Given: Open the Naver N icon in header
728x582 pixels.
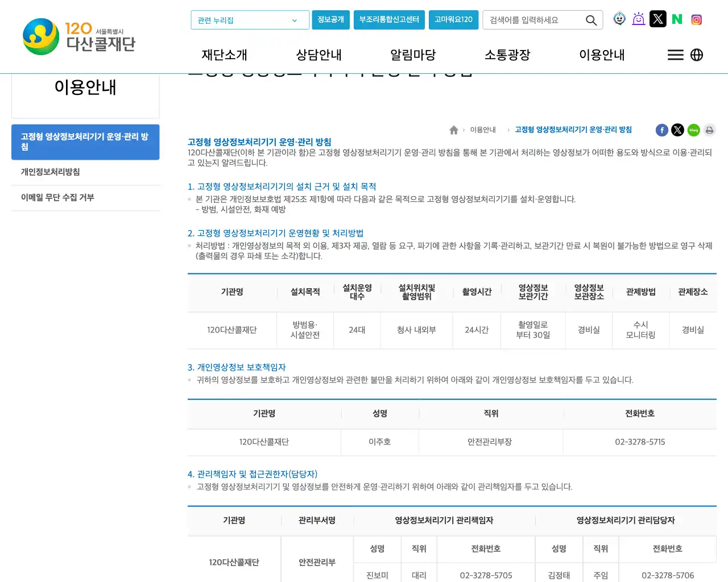Looking at the screenshot, I should (x=677, y=19).
